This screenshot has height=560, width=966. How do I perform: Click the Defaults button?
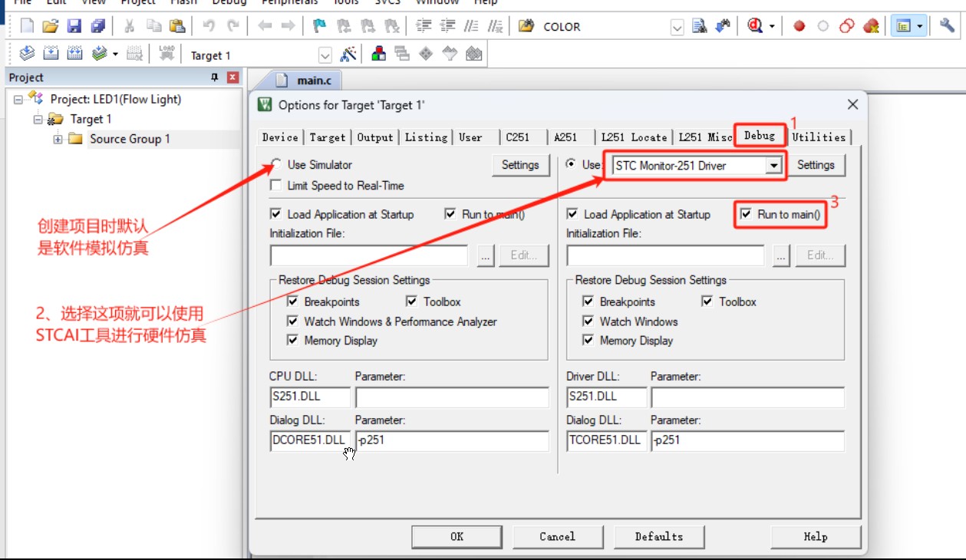pyautogui.click(x=659, y=536)
